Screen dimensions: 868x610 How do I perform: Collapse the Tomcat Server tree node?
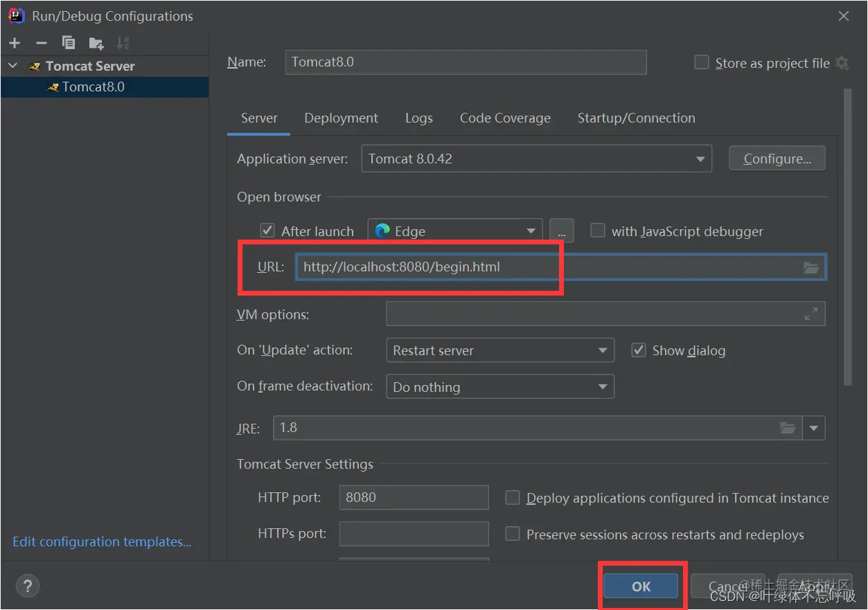12,66
